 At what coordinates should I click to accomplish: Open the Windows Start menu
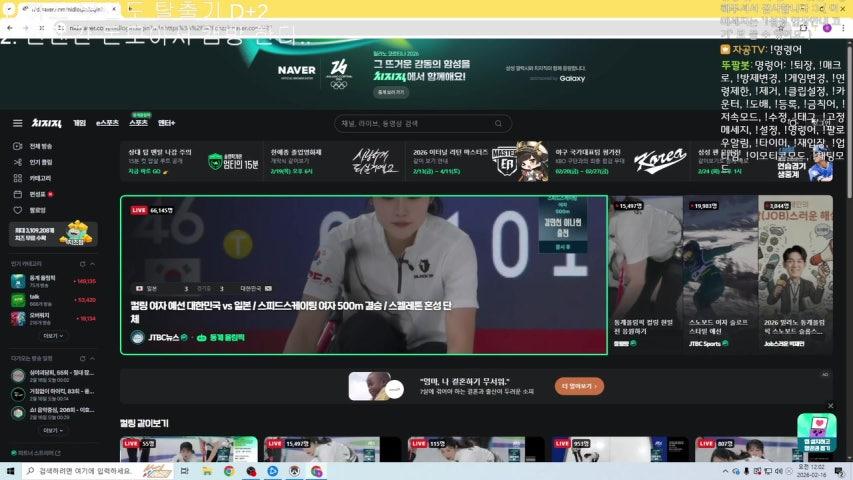tap(10, 471)
